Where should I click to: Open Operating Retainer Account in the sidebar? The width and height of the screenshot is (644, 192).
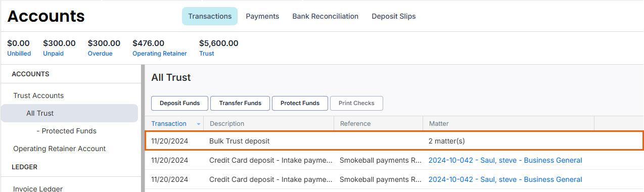click(60, 149)
